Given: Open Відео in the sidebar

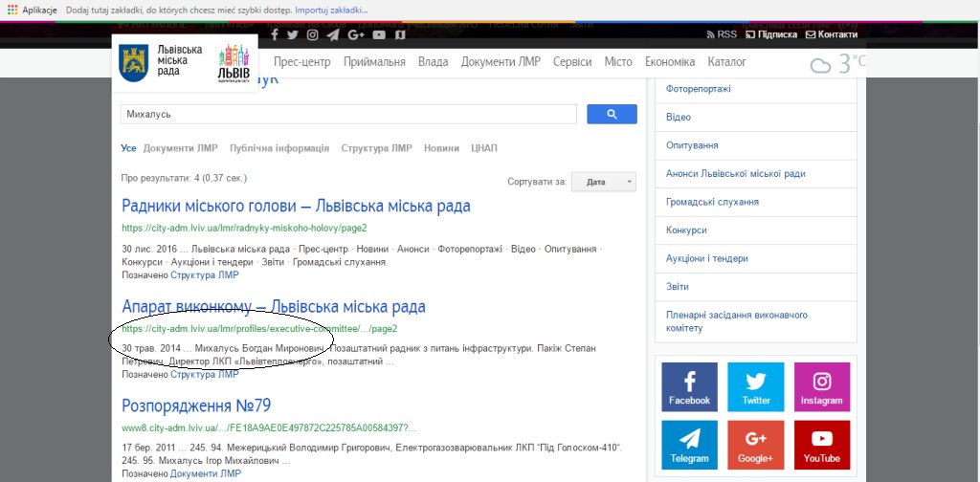Looking at the screenshot, I should coord(679,117).
